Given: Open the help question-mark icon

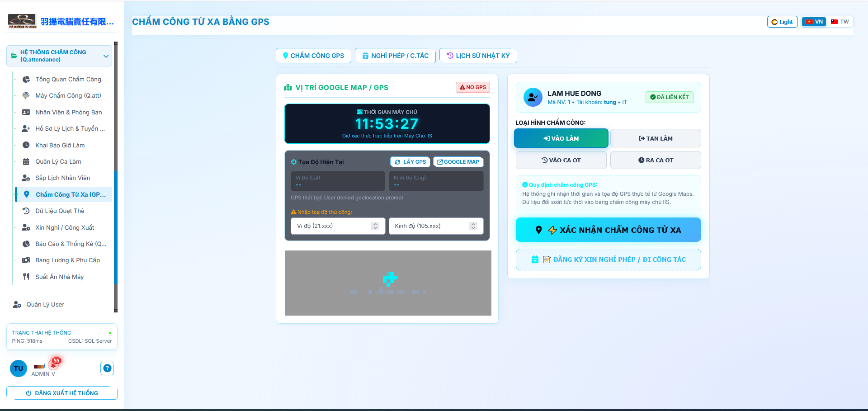Looking at the screenshot, I should click(107, 368).
